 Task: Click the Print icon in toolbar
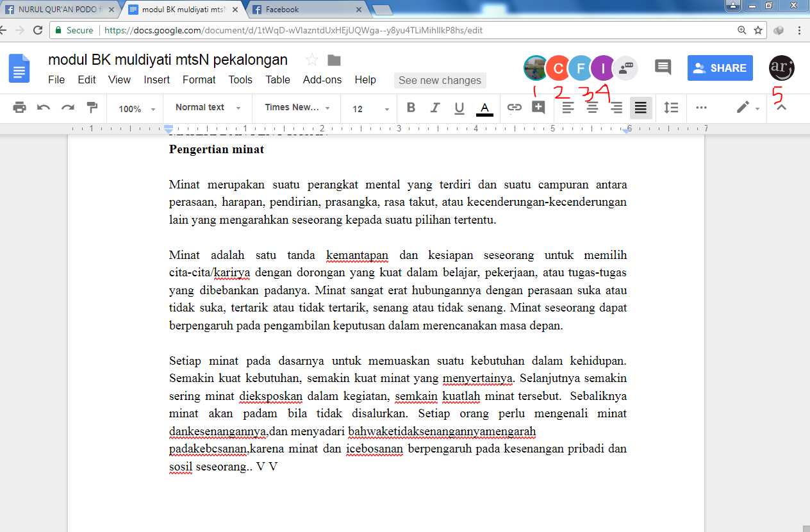pos(20,108)
